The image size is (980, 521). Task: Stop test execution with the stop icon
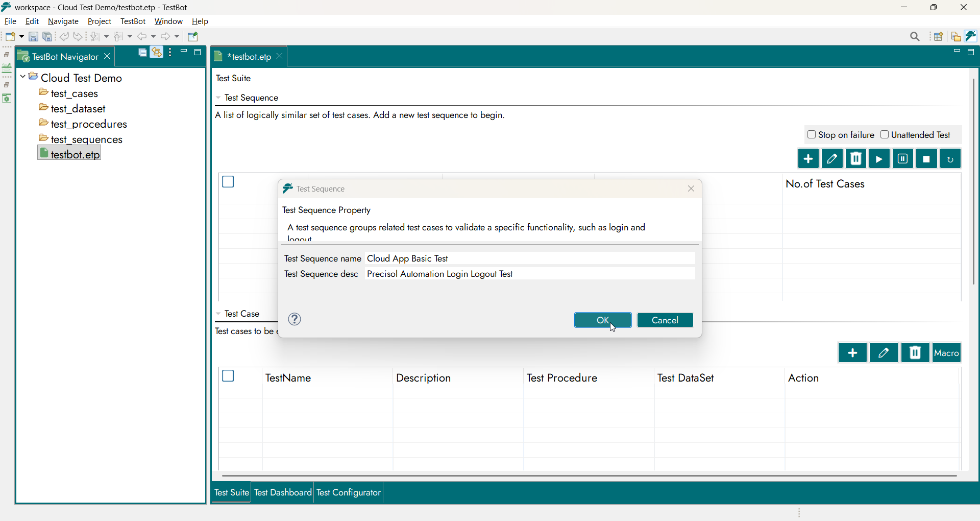926,159
